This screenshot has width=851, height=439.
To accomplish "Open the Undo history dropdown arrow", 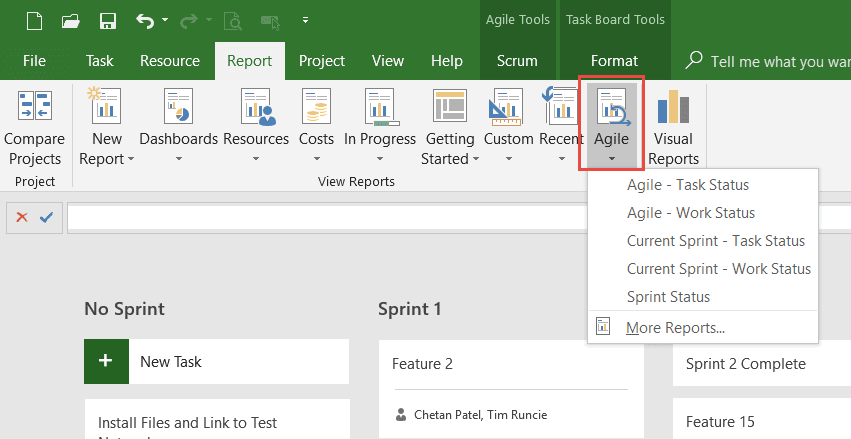I will tap(165, 21).
